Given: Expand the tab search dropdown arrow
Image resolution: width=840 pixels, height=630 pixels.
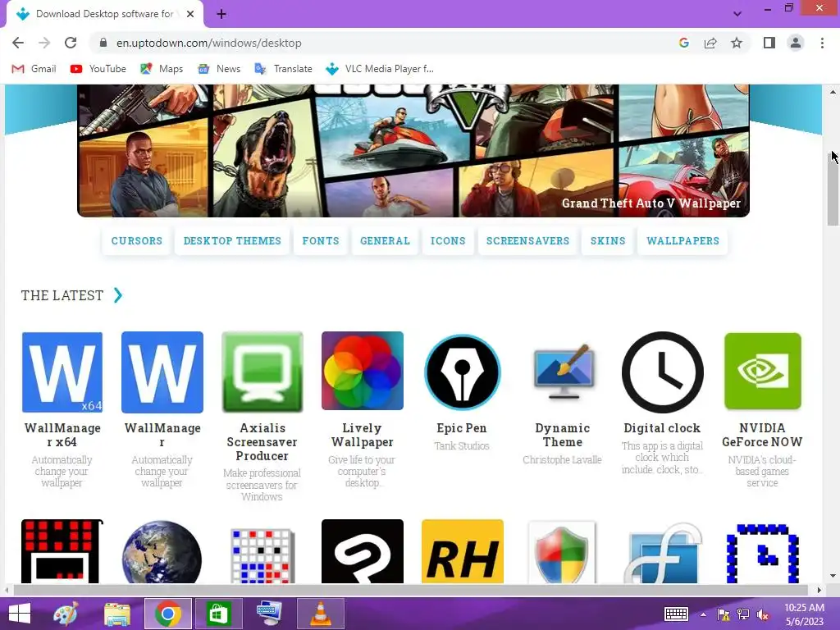Looking at the screenshot, I should point(737,14).
